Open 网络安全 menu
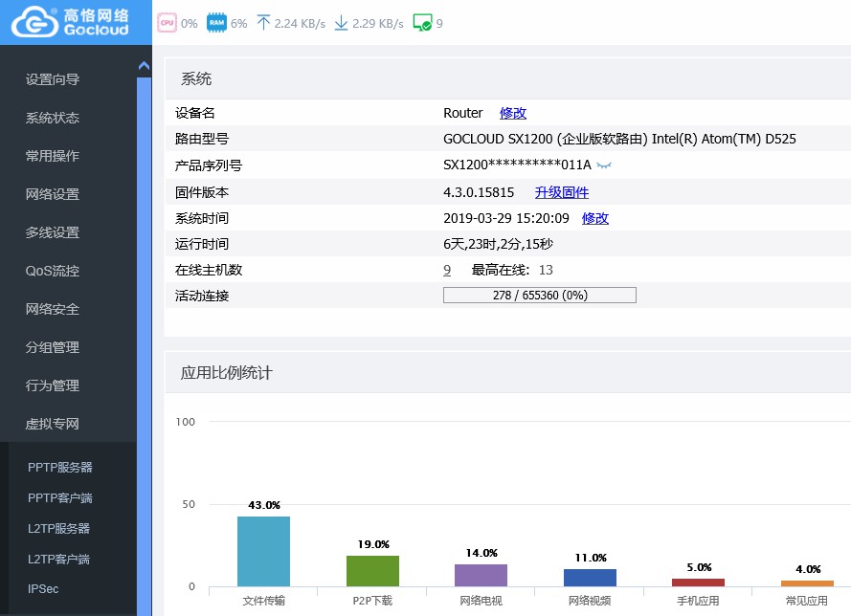Viewport: 851px width, 616px height. point(53,309)
